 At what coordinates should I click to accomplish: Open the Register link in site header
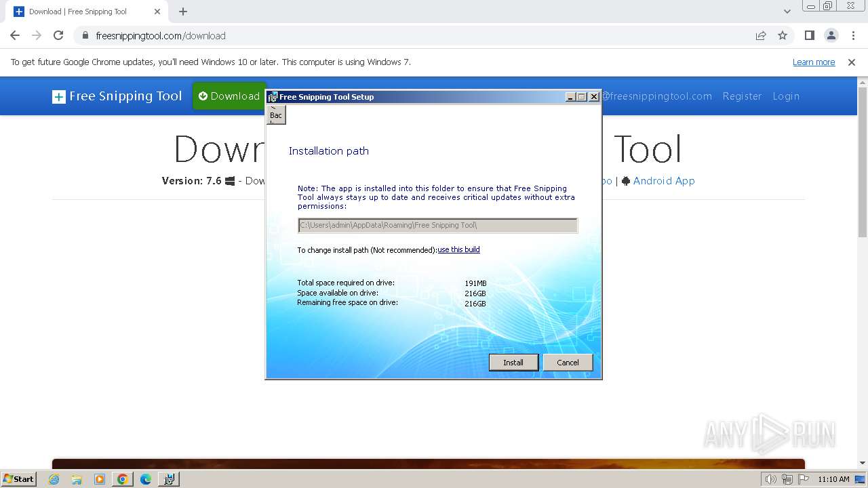point(742,96)
